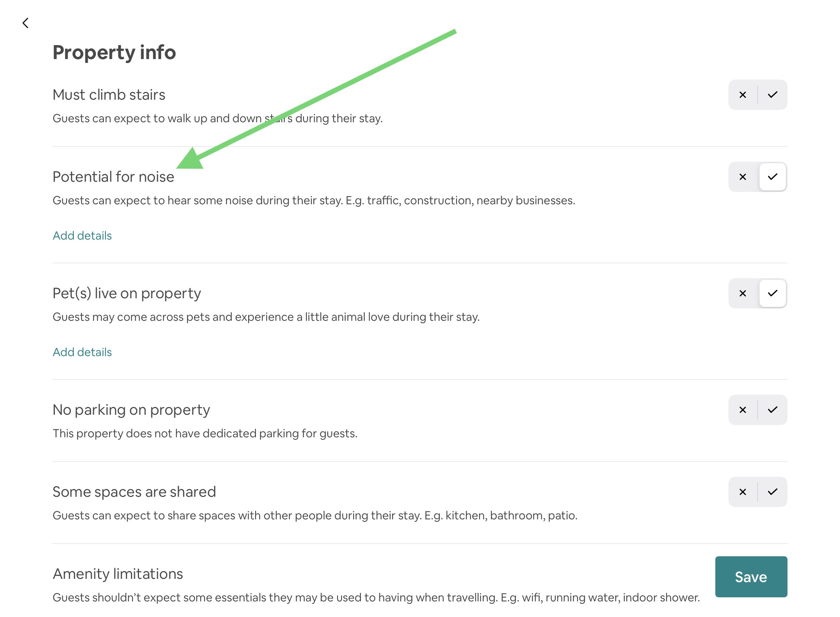This screenshot has width=840, height=617.
Task: Click the X for No parking on property
Action: coord(743,410)
